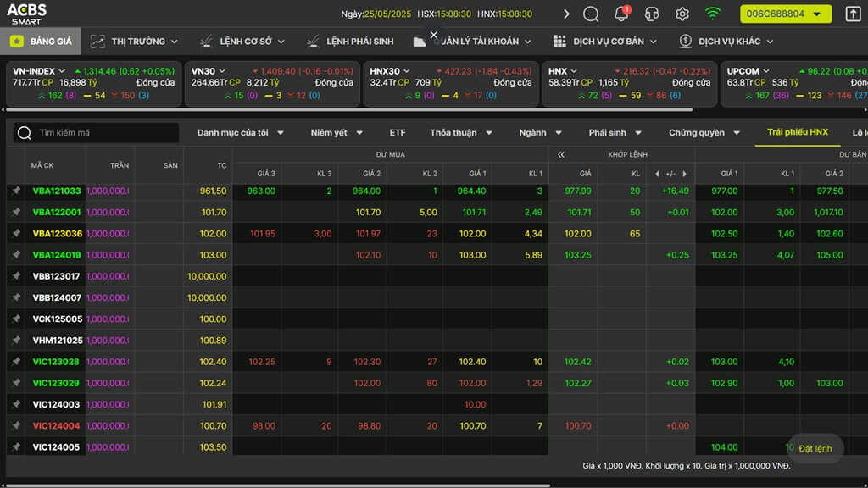Select the ETF tab
Viewport: 868px width, 488px height.
(398, 133)
